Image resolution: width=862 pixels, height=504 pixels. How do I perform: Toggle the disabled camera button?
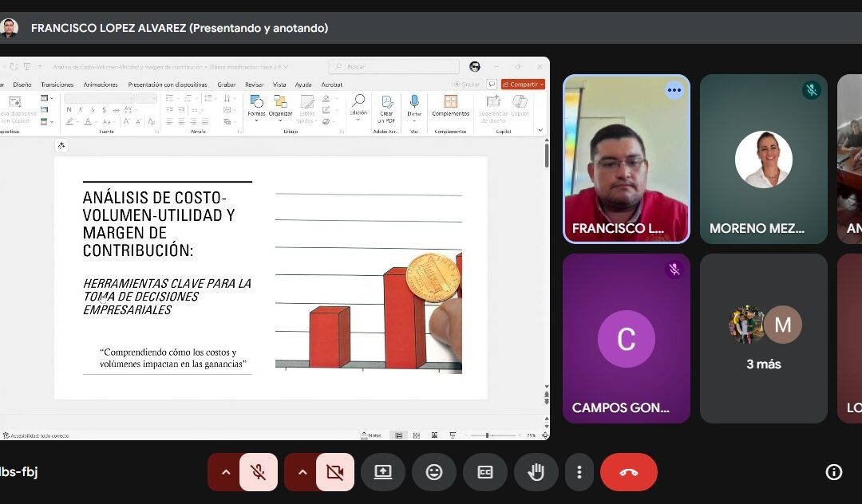[335, 472]
